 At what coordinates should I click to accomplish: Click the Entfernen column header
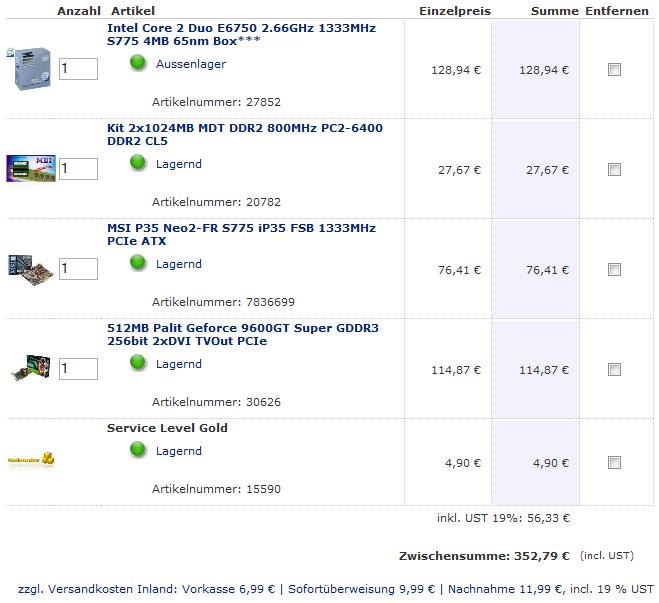click(617, 11)
